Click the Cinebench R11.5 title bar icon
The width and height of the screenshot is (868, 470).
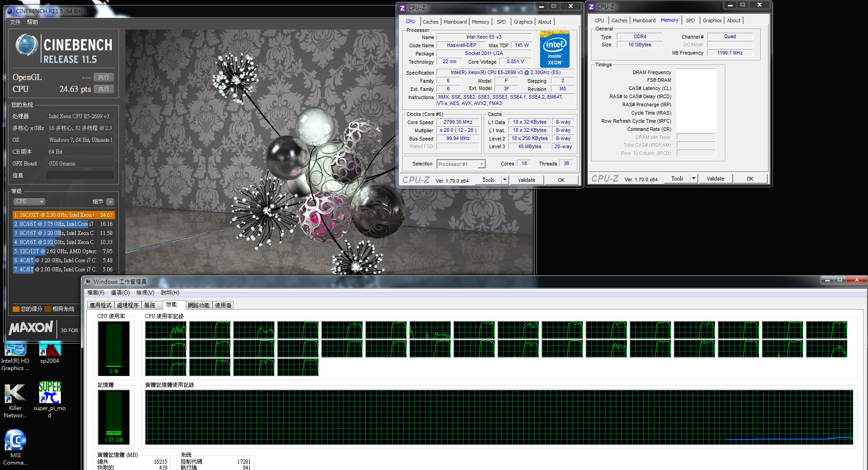pos(10,11)
